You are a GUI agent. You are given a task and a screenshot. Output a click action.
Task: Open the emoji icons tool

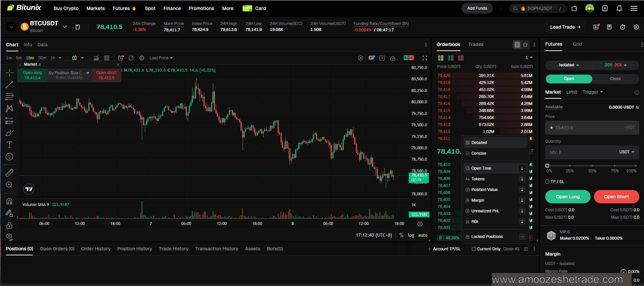[x=9, y=157]
